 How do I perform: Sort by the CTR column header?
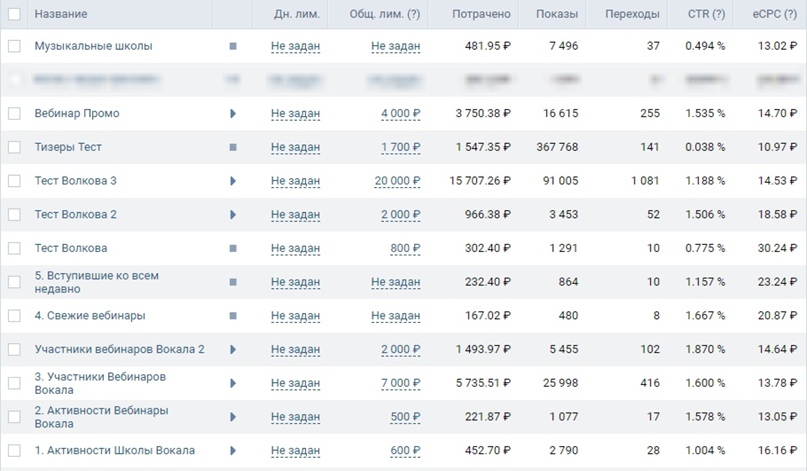(x=705, y=14)
